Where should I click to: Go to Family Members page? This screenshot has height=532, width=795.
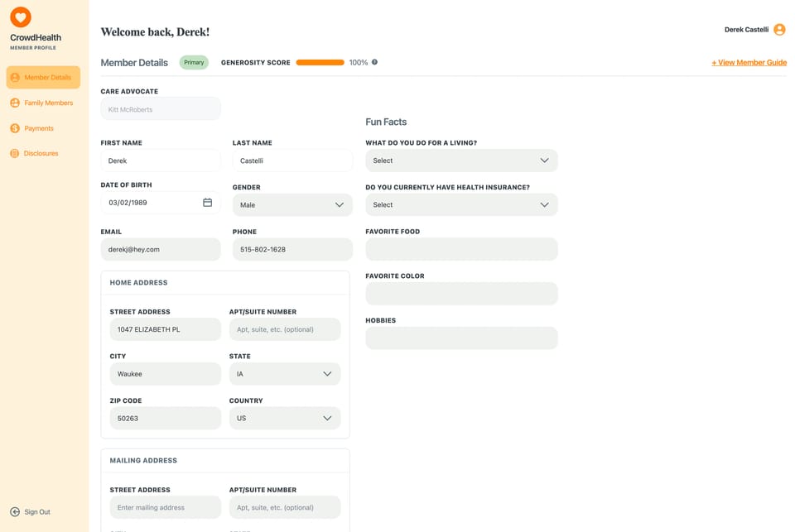point(43,103)
